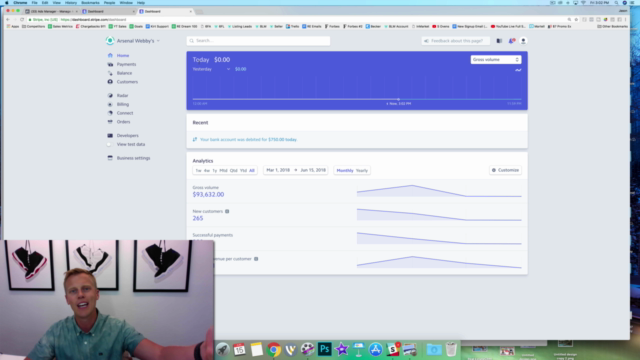Viewport: 640px width, 360px height.
Task: Open the Mar 1, 2018 start date picker
Action: point(278,170)
